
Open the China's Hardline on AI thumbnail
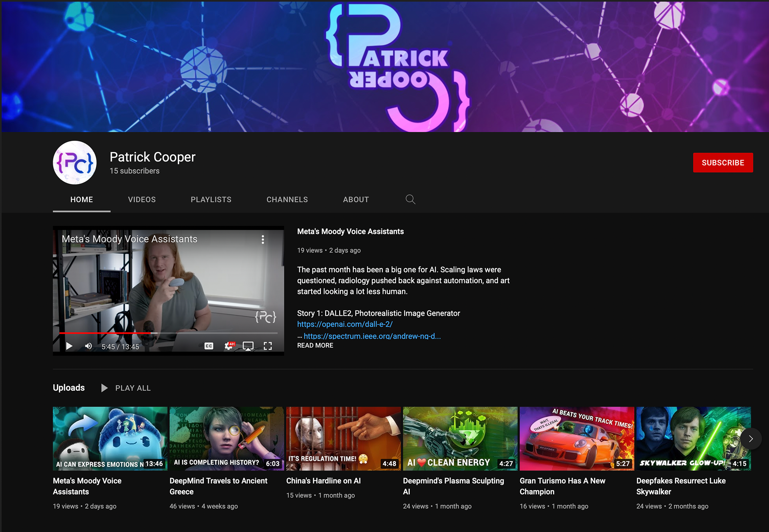point(343,438)
